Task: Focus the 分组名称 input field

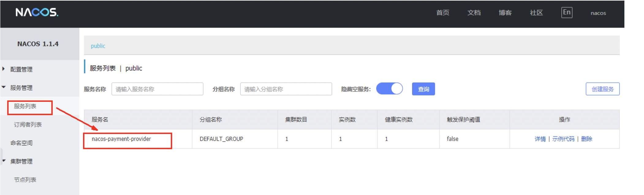Action: (x=286, y=89)
